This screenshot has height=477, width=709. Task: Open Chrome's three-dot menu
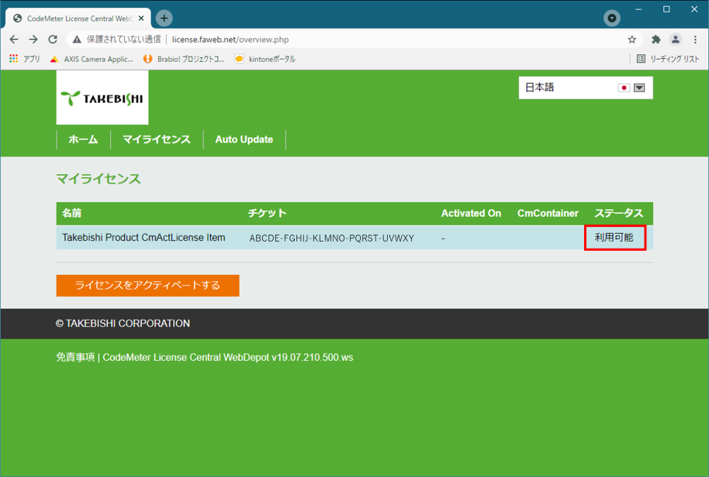695,40
